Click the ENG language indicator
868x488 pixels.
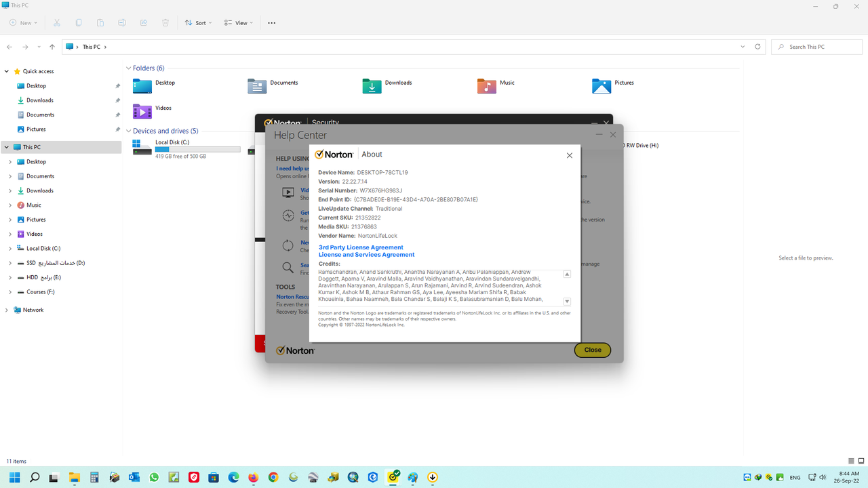(x=795, y=477)
